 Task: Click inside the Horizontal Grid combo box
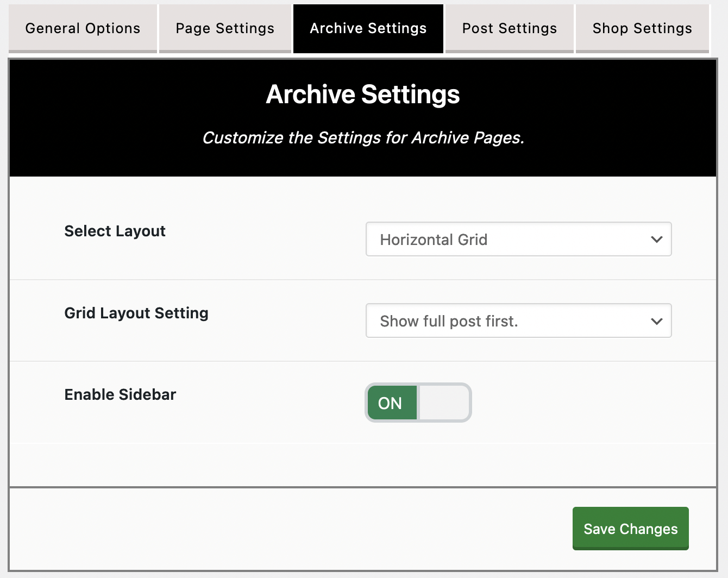tap(489, 239)
